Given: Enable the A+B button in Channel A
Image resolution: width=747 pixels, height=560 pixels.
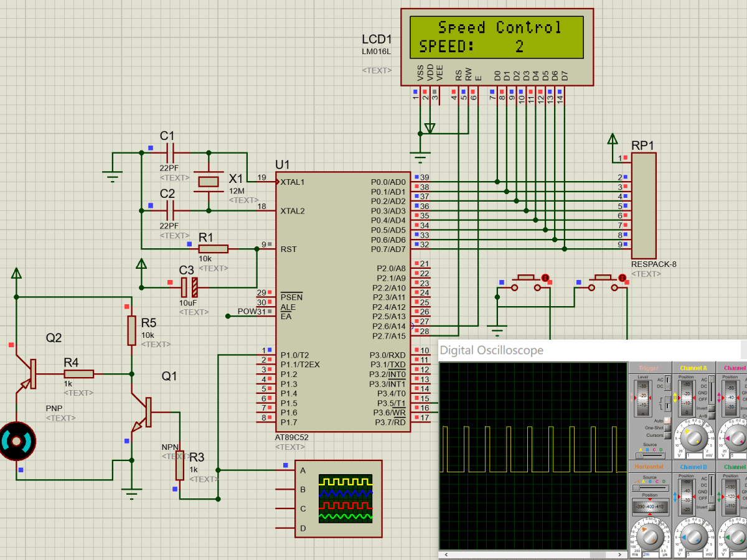Looking at the screenshot, I should pyautogui.click(x=711, y=416).
